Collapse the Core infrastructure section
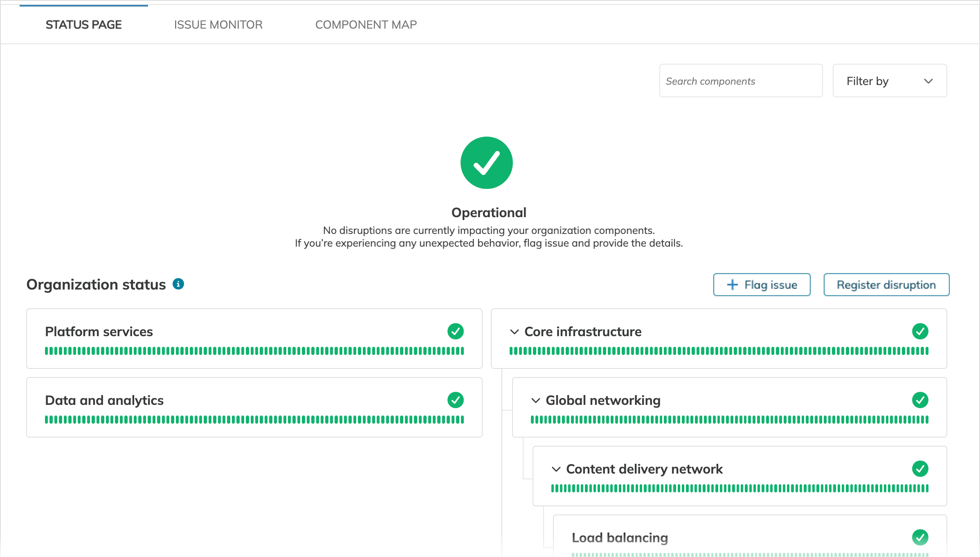Image resolution: width=980 pixels, height=557 pixels. 515,332
